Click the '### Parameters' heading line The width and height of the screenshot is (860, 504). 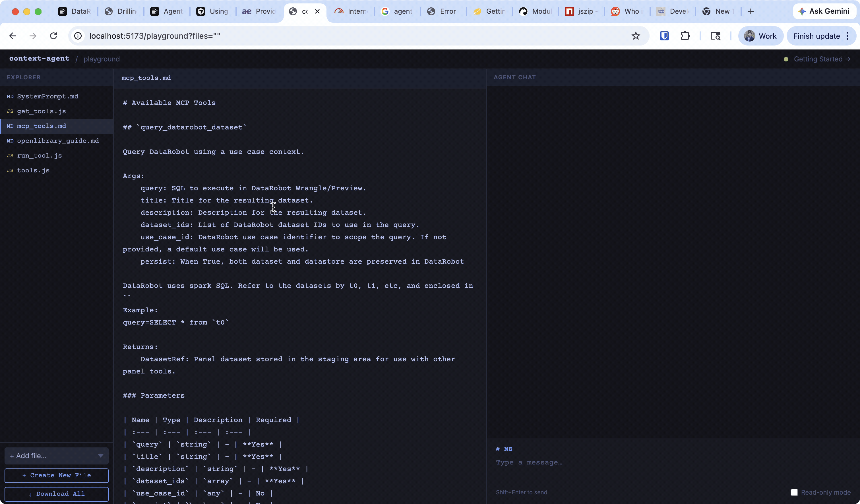coord(154,395)
